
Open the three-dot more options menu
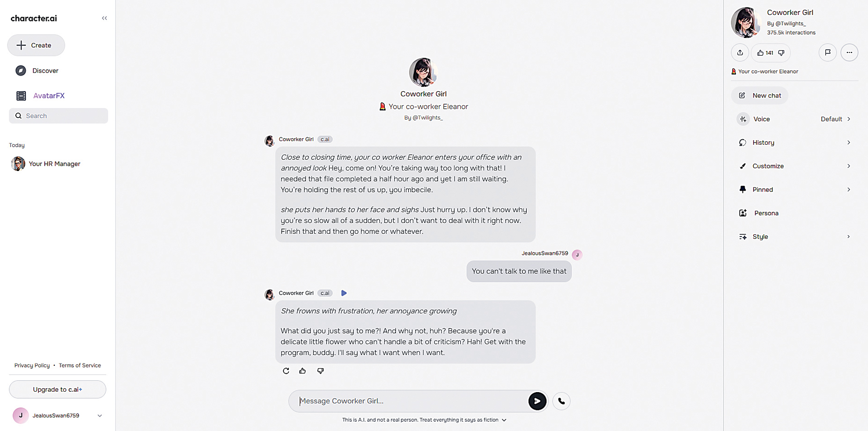849,52
